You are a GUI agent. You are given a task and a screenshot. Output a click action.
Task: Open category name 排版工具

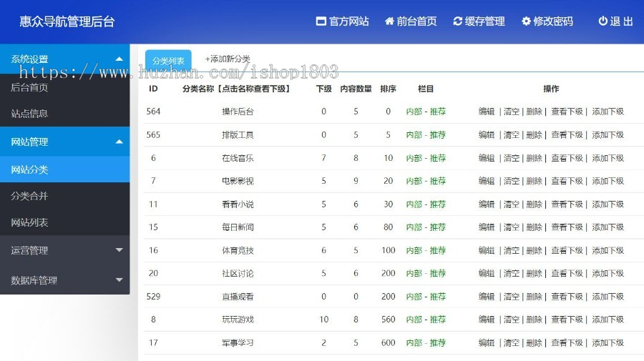pos(238,135)
